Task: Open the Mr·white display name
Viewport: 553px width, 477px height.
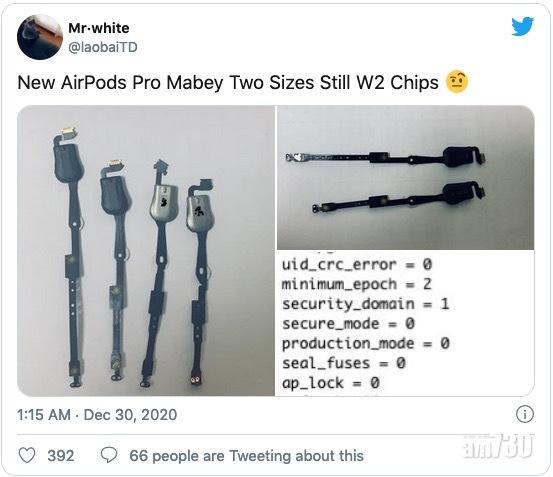Action: pyautogui.click(x=99, y=28)
